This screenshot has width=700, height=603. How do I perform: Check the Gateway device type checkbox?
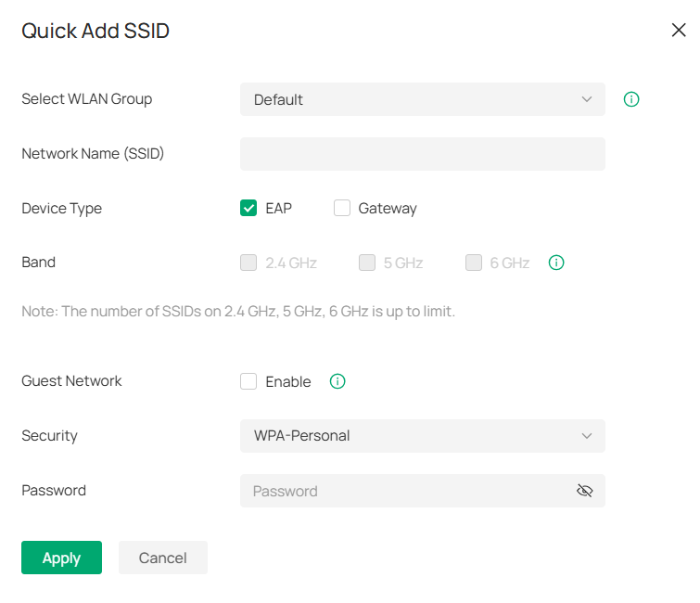[x=342, y=208]
